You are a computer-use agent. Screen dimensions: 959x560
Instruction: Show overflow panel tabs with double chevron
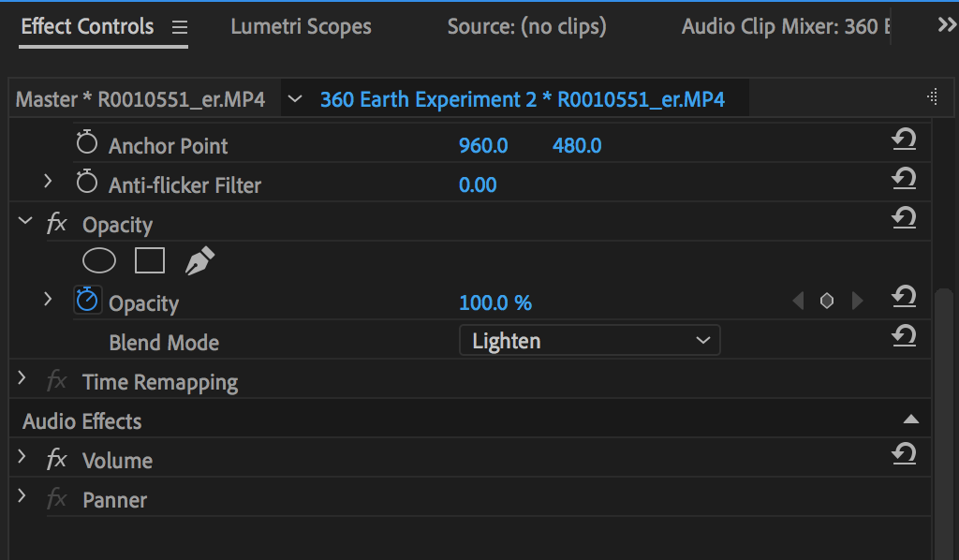[947, 26]
